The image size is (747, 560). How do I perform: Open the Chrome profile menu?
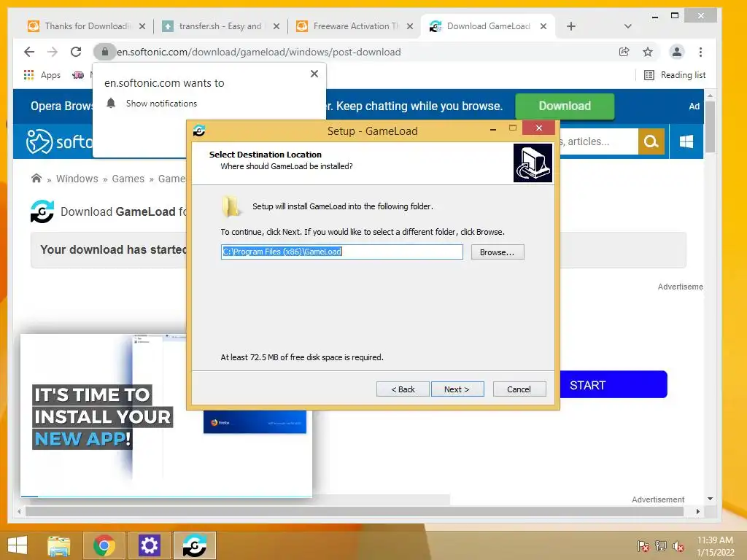click(x=677, y=52)
